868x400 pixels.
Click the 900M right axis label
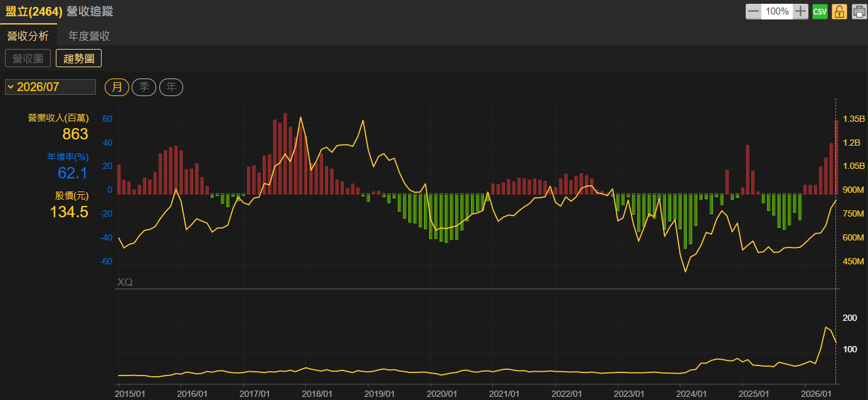pyautogui.click(x=854, y=190)
